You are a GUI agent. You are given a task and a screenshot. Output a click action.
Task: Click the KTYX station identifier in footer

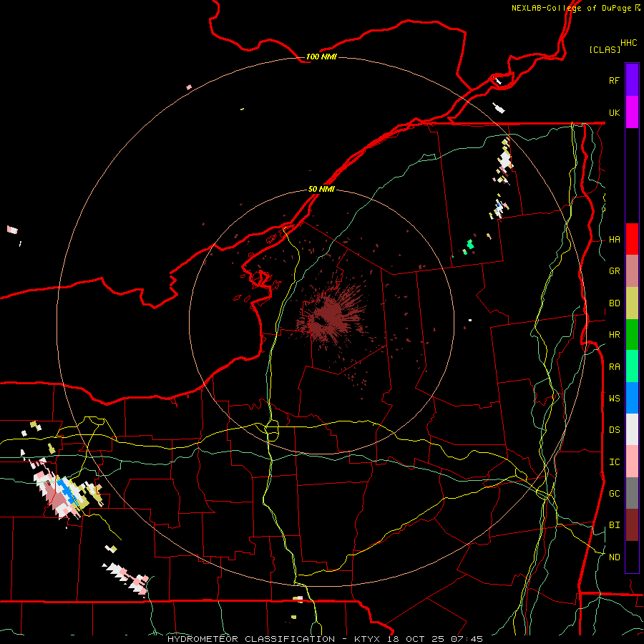(367, 639)
